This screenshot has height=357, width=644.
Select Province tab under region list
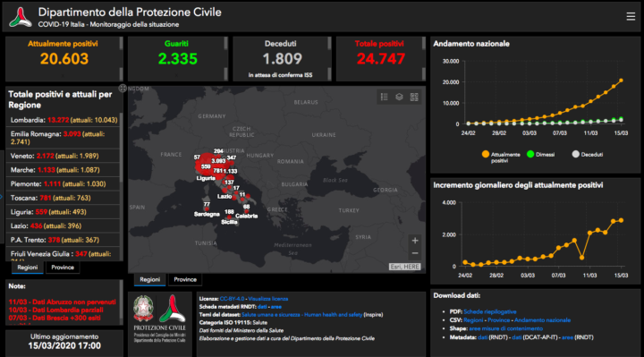coord(63,268)
